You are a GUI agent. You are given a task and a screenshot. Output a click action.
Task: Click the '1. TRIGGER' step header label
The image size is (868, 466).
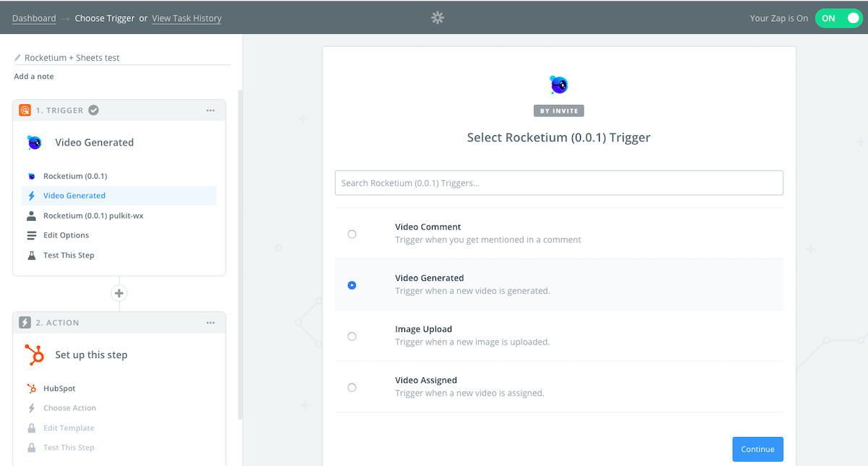[x=59, y=111]
